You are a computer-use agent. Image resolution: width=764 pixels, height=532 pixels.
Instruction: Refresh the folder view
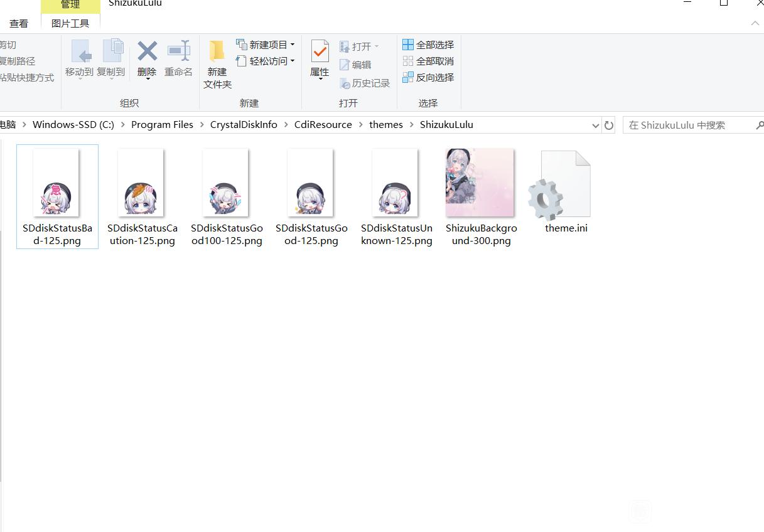click(x=609, y=125)
